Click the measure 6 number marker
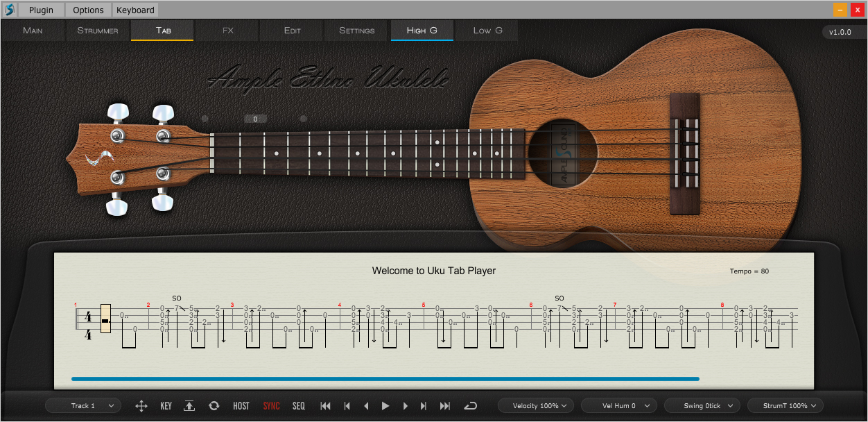This screenshot has width=868, height=422. point(531,305)
